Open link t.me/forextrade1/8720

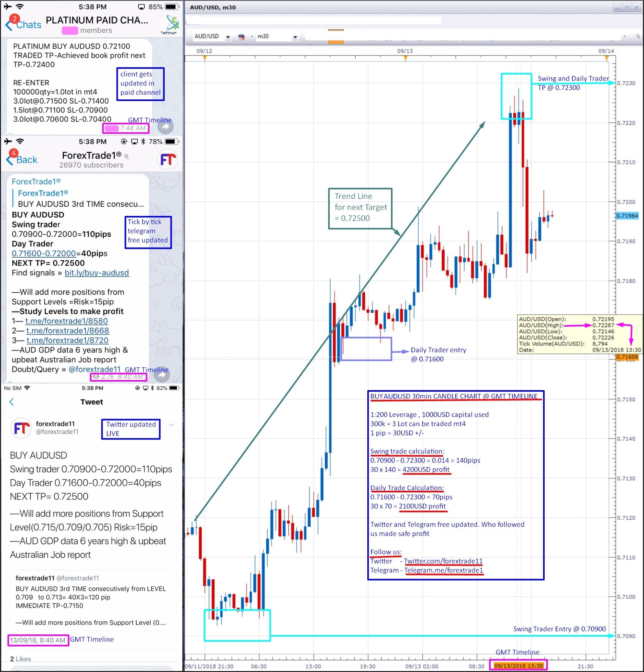67,340
